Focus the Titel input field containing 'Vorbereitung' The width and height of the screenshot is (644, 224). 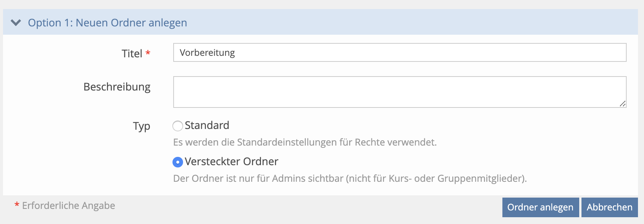pos(399,52)
